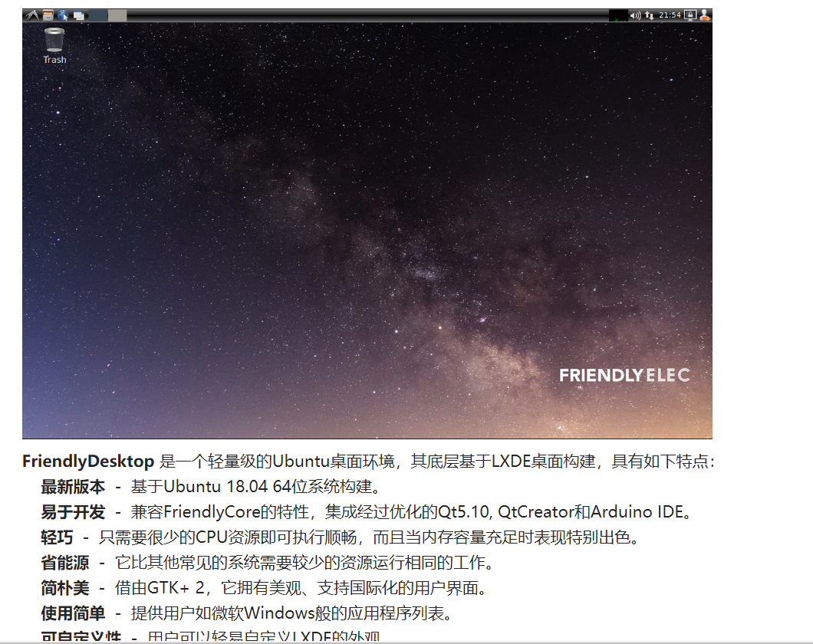This screenshot has height=644, width=813.
Task: Click the bold text 省能源
Action: (x=65, y=563)
